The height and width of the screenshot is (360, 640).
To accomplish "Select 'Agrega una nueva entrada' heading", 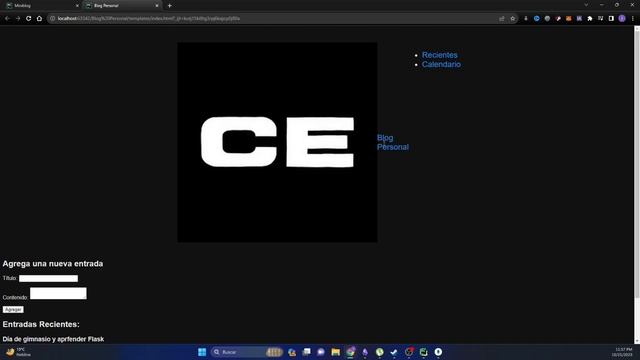I will click(x=53, y=264).
